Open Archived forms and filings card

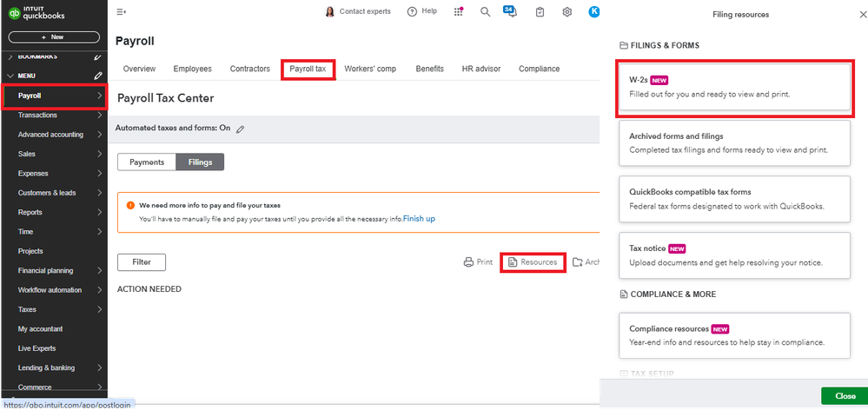[734, 142]
